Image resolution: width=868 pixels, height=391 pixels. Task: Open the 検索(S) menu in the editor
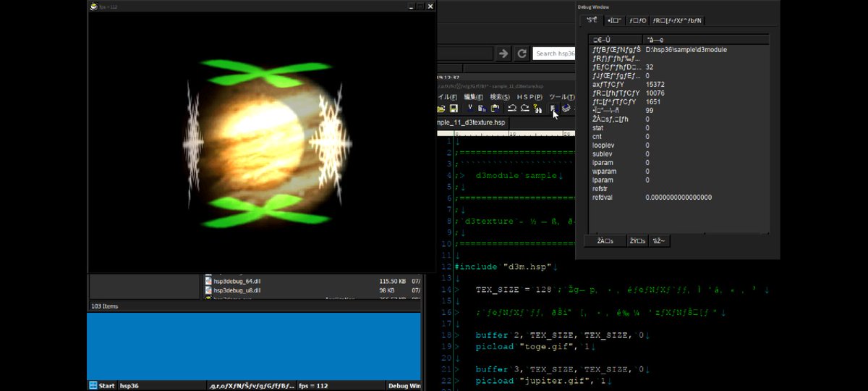coord(500,97)
